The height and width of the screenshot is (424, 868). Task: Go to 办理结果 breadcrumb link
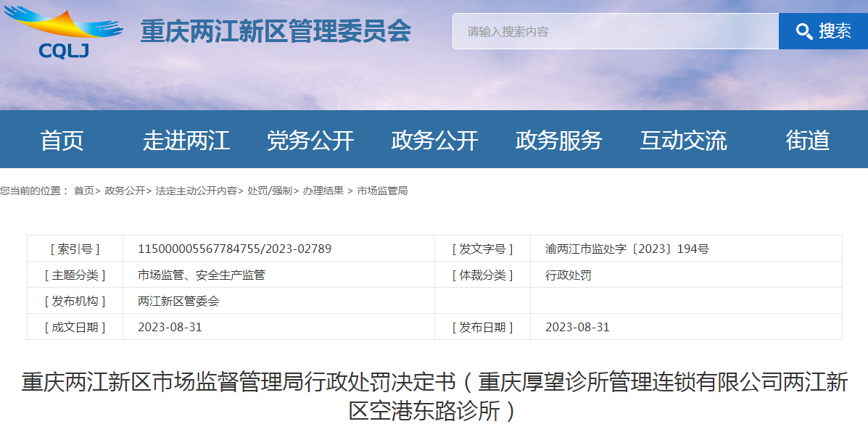[x=323, y=191]
